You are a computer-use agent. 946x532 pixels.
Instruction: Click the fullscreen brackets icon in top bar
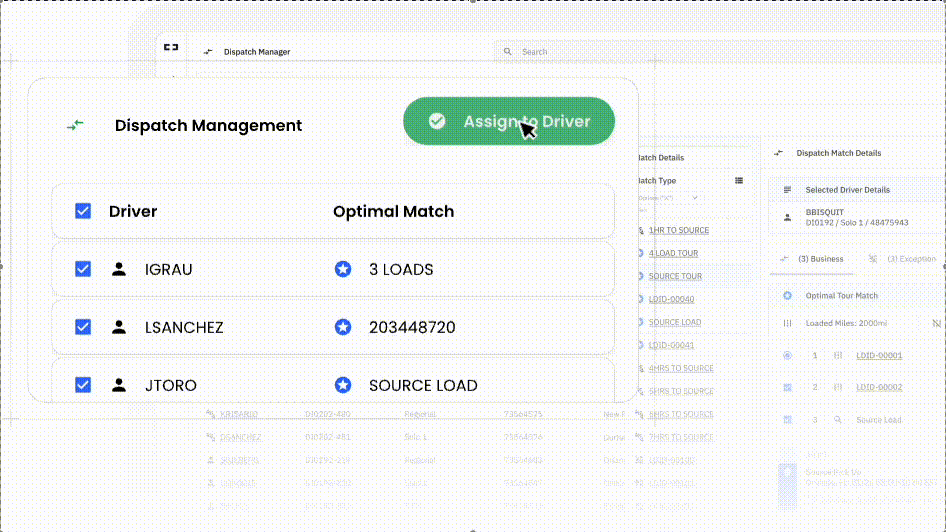[x=171, y=47]
